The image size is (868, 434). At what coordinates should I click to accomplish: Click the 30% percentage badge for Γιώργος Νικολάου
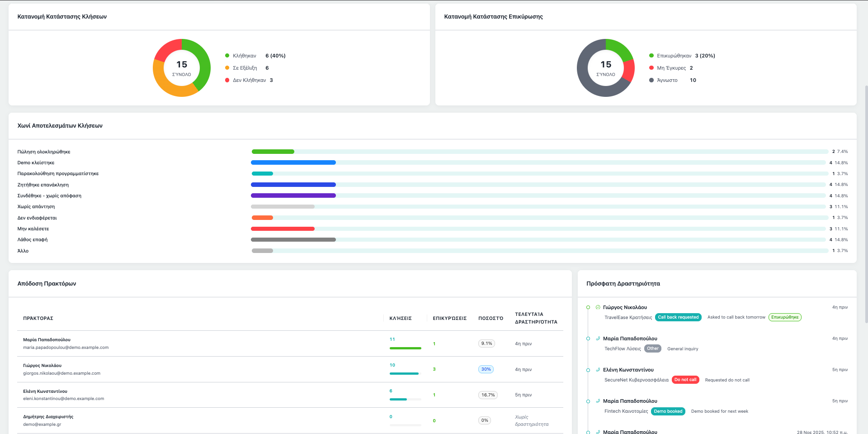coord(486,369)
